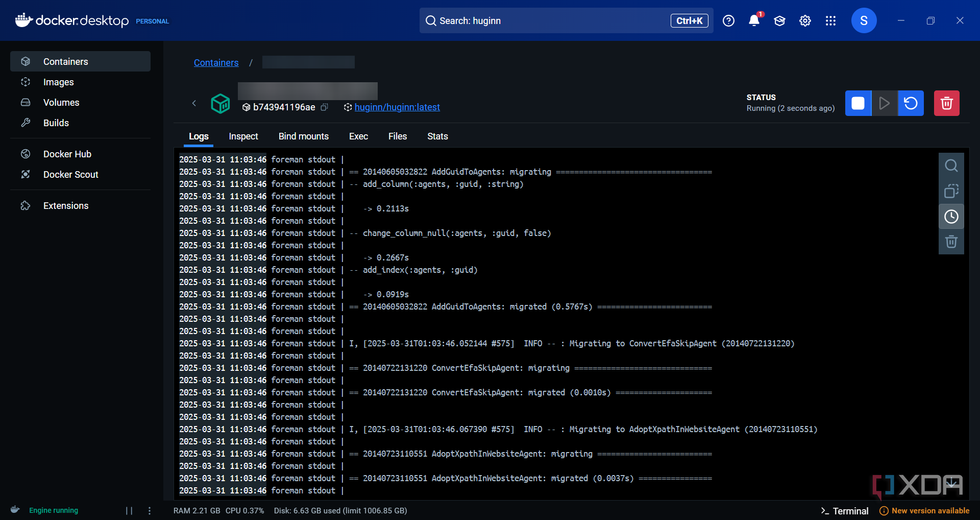Screen dimensions: 980x520
Task: Clear the logs with trash icon
Action: (951, 242)
